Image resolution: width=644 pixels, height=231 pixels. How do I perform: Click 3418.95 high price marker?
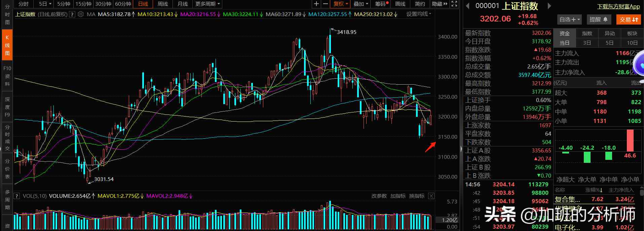coord(346,32)
